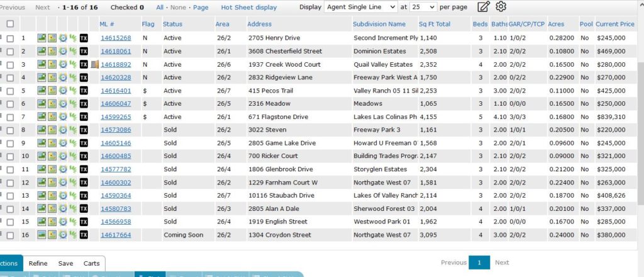This screenshot has height=277, width=644.
Task: Click the green hand icon in row 7
Action: pos(73,116)
